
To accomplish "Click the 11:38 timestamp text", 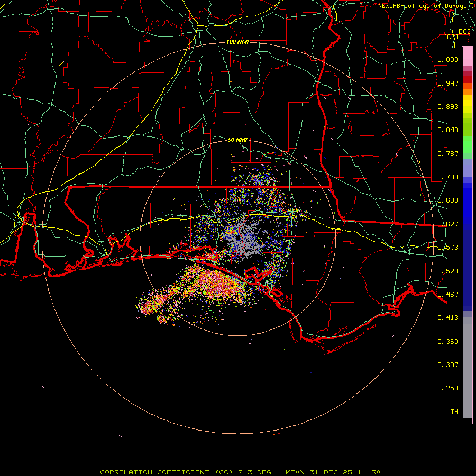I will click(369, 472).
